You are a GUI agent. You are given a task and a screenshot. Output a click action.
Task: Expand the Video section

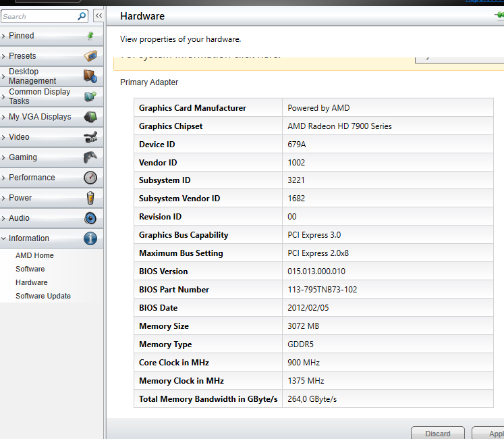3,137
